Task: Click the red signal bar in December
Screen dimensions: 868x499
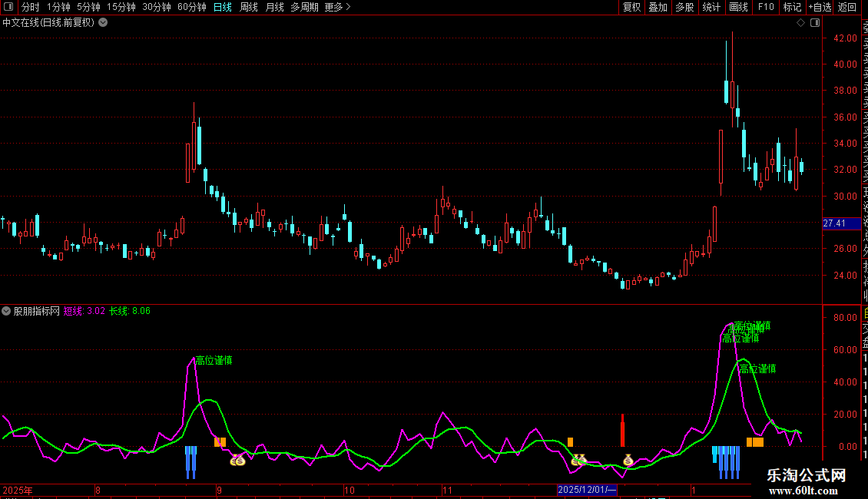Action: [x=623, y=430]
